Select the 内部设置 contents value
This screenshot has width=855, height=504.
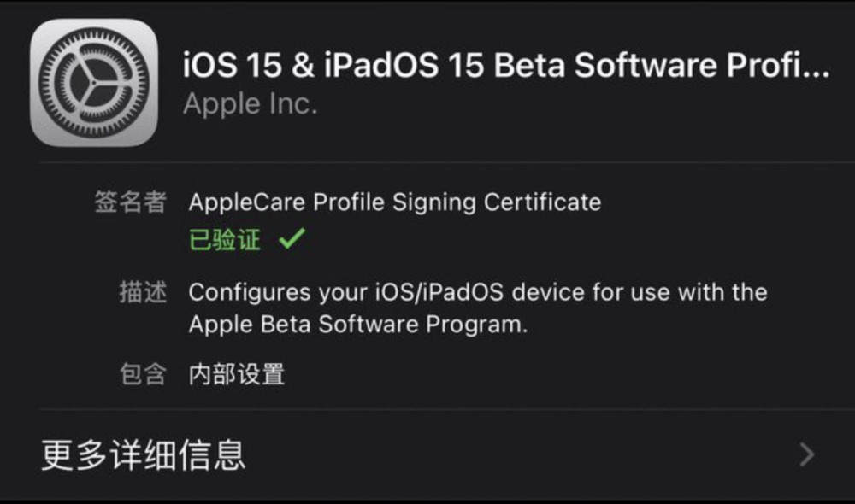(236, 374)
